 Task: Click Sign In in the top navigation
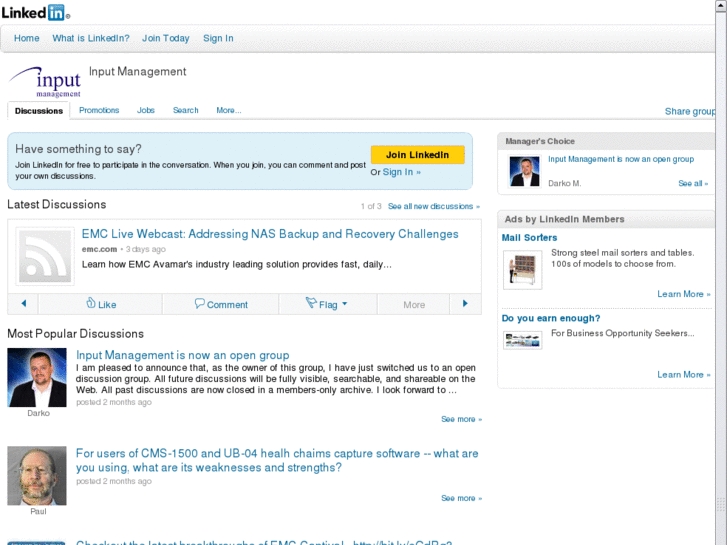point(218,38)
